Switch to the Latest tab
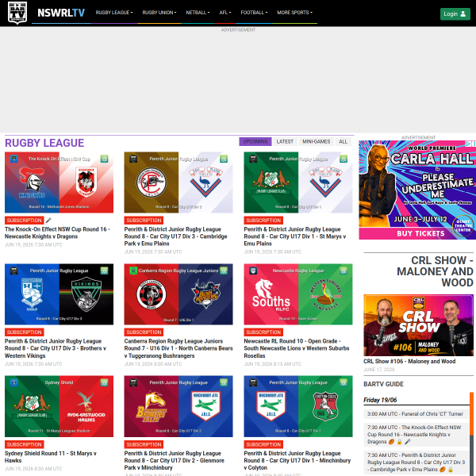Image resolution: width=476 pixels, height=476 pixels. point(285,141)
